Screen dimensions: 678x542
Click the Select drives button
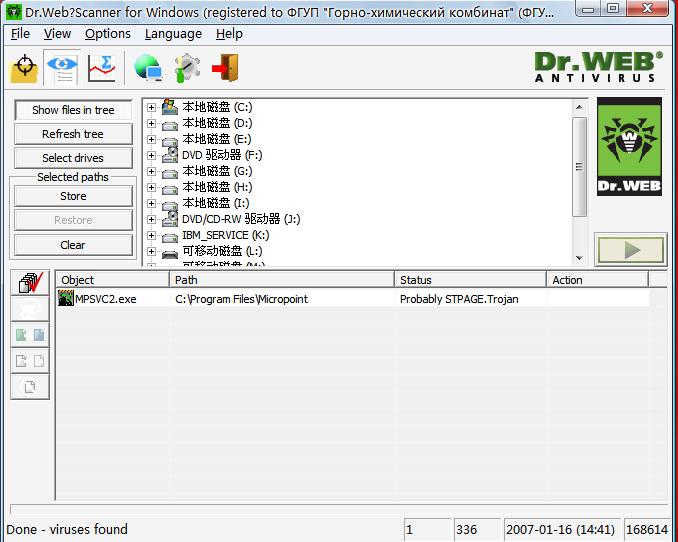(x=73, y=158)
